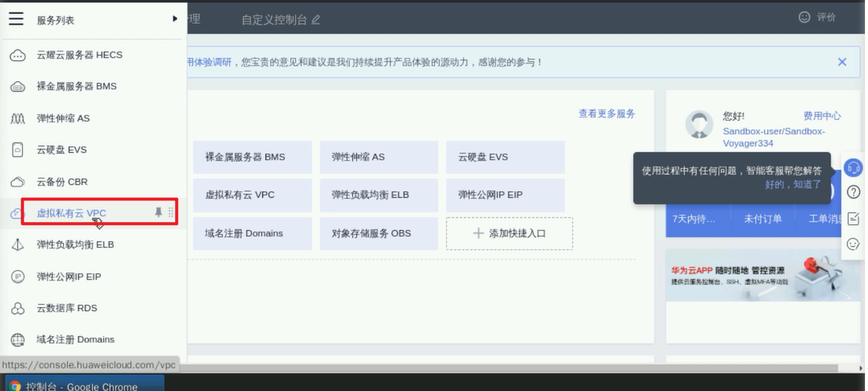Click the horizontal scrollbar at bottom
The image size is (868, 391).
click(x=512, y=368)
